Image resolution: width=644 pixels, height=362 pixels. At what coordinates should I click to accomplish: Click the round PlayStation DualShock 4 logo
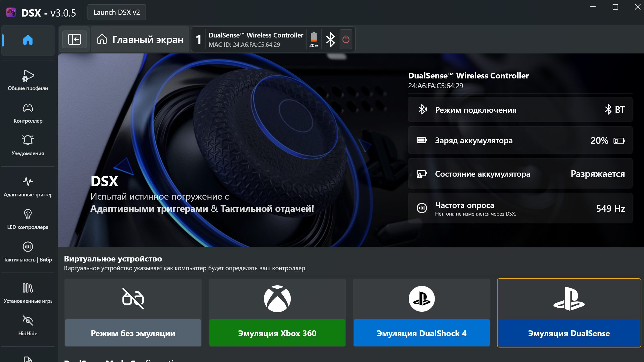coord(421,299)
